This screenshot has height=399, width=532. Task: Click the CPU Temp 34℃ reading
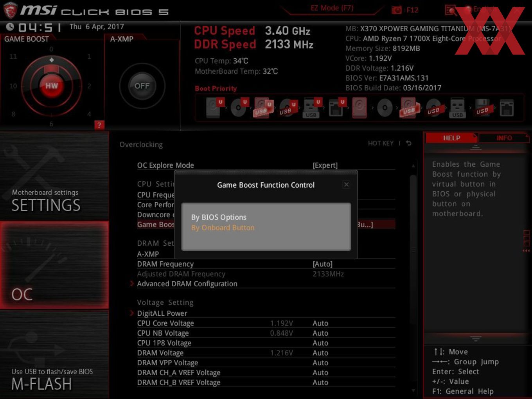point(221,61)
